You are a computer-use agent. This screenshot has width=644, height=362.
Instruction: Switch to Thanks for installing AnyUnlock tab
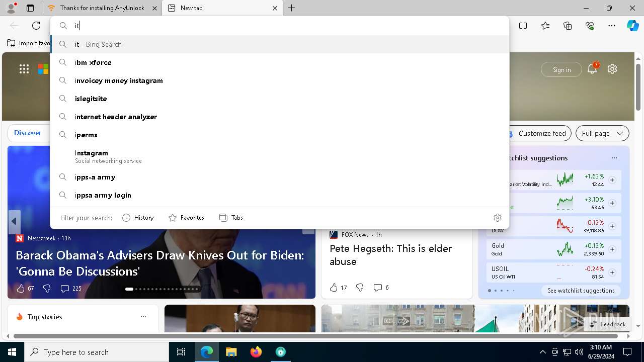click(x=102, y=8)
